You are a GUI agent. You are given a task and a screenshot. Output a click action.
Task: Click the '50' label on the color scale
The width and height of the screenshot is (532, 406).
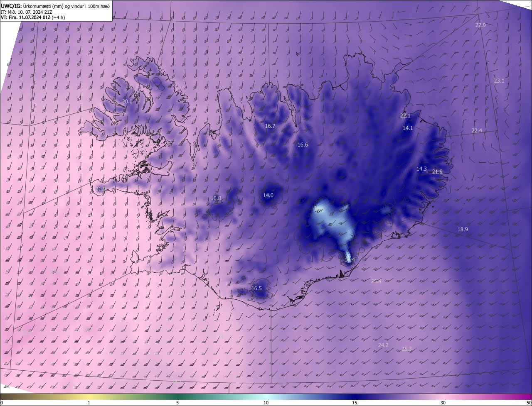(529, 403)
